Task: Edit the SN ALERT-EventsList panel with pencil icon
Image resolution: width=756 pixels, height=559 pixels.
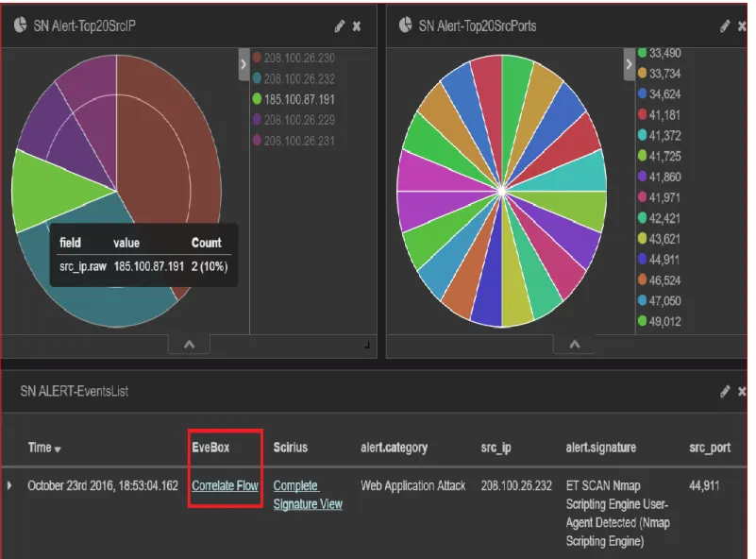Action: pyautogui.click(x=725, y=391)
